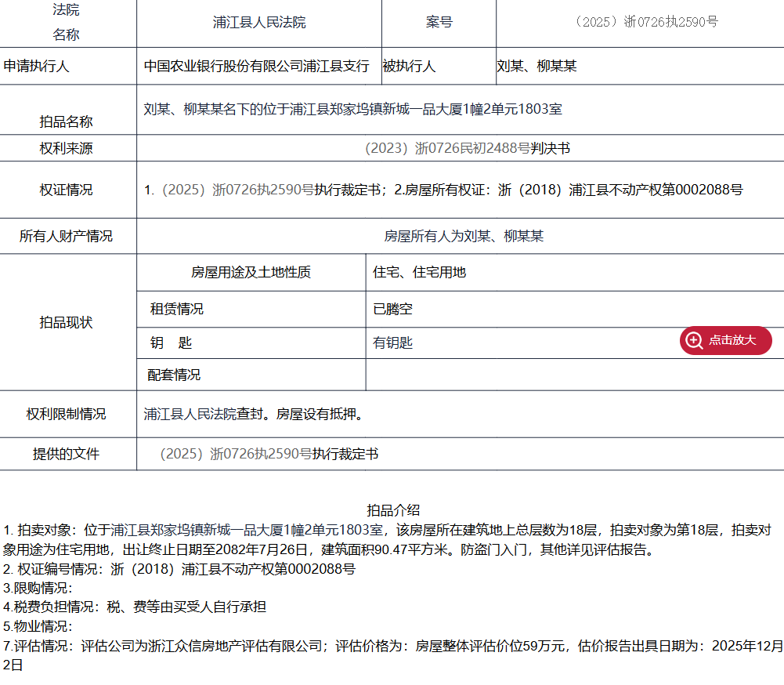
Task: Click the 有钥匙 key status cell
Action: (x=393, y=342)
